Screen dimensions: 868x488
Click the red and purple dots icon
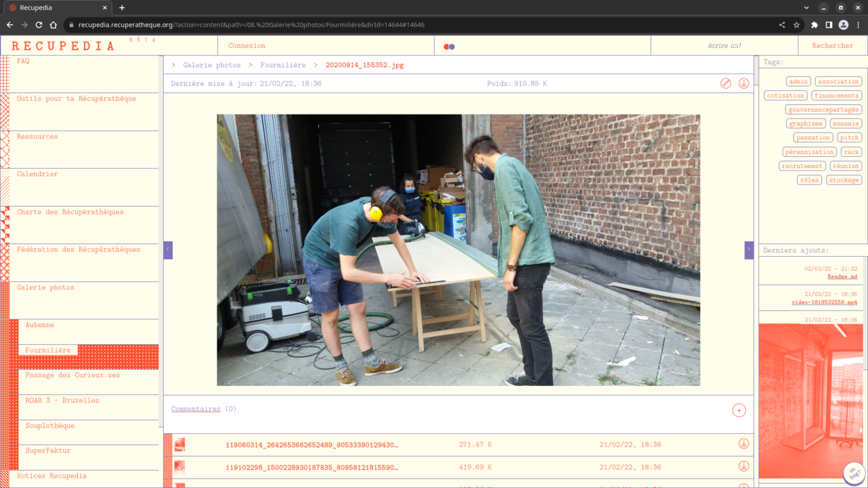(x=449, y=47)
